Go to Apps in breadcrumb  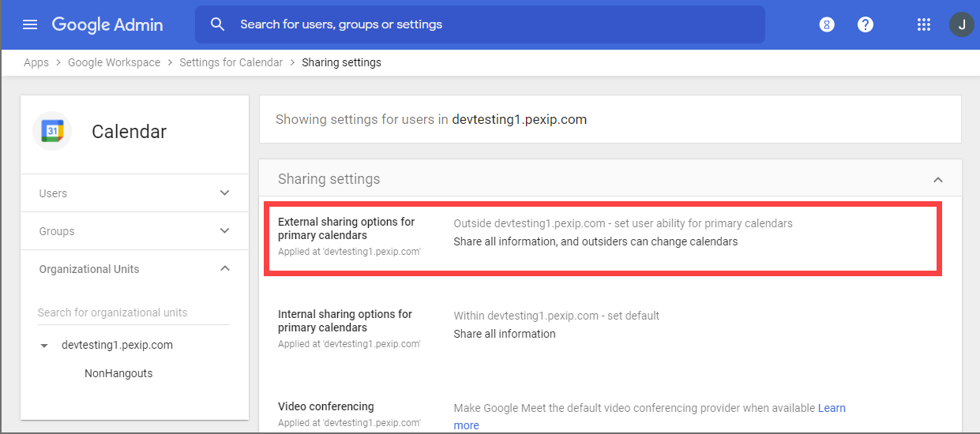(x=36, y=62)
